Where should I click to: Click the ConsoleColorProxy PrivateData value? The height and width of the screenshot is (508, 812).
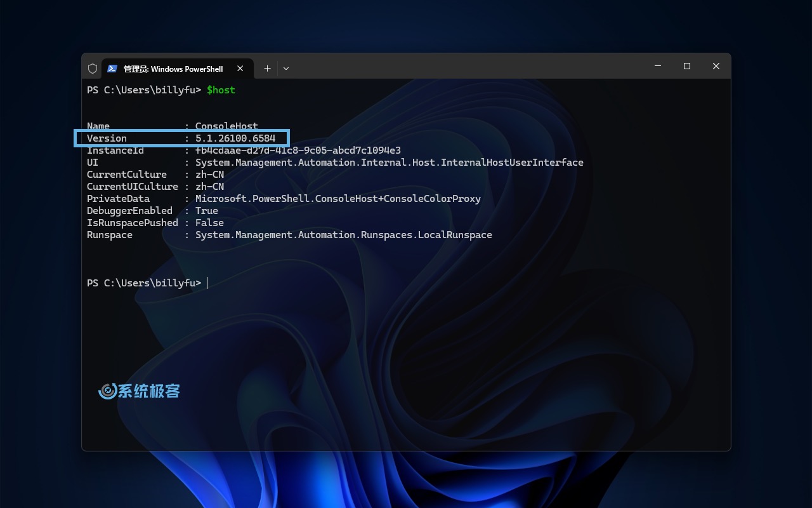click(x=337, y=199)
